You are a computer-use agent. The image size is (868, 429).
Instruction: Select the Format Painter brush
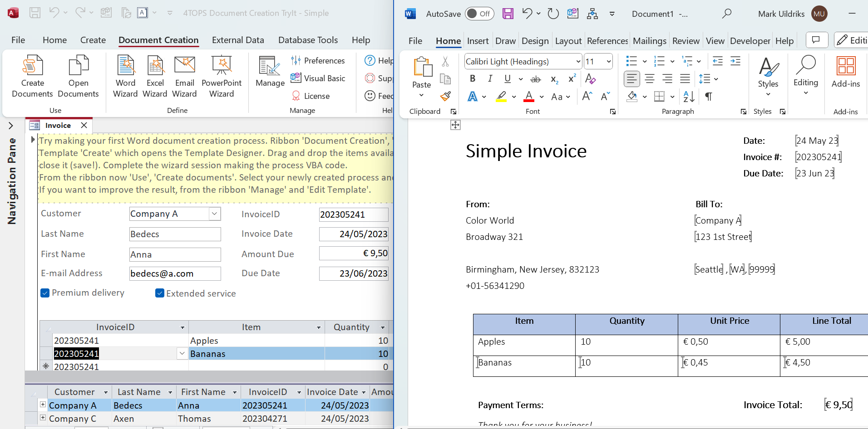[x=445, y=96]
